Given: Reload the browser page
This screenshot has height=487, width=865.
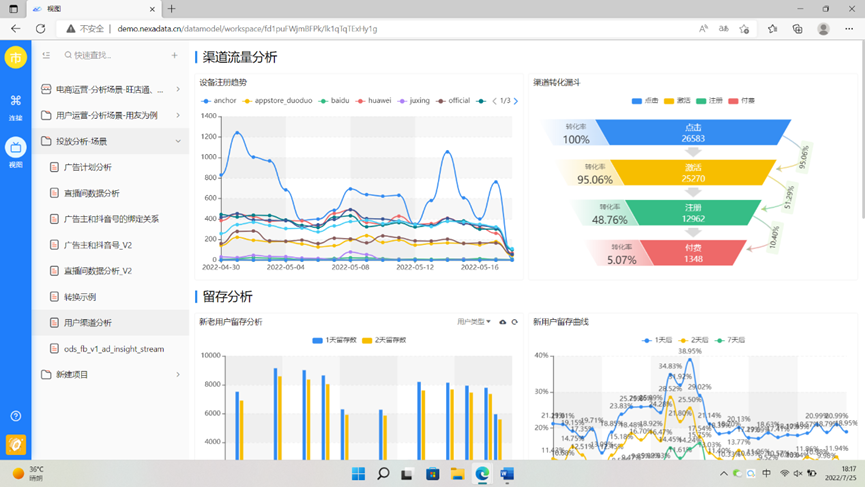Looking at the screenshot, I should (40, 29).
